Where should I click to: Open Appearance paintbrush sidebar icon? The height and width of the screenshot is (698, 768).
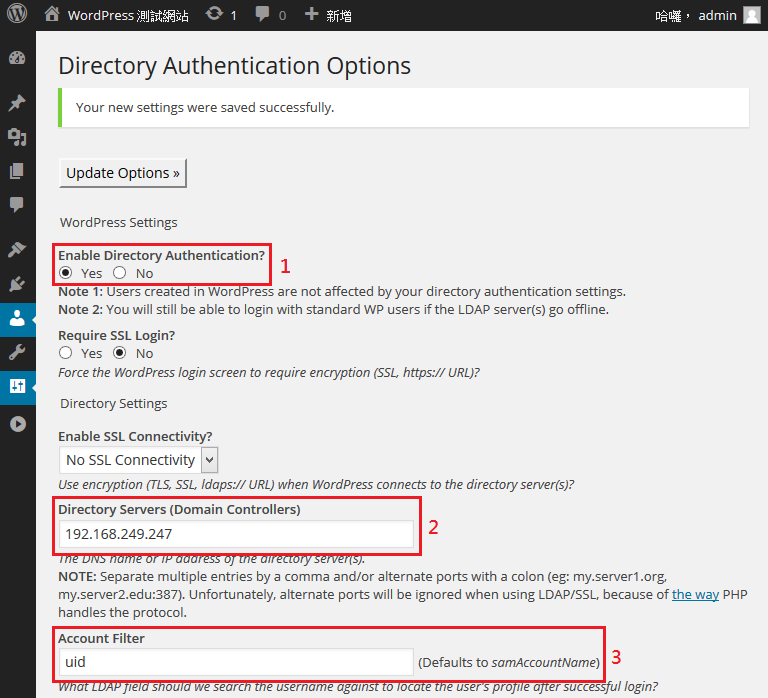17,249
